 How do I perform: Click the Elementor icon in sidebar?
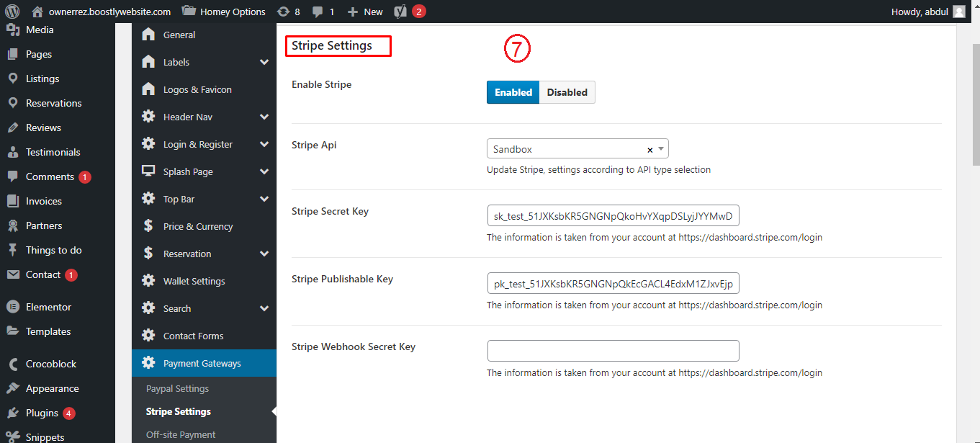point(12,307)
